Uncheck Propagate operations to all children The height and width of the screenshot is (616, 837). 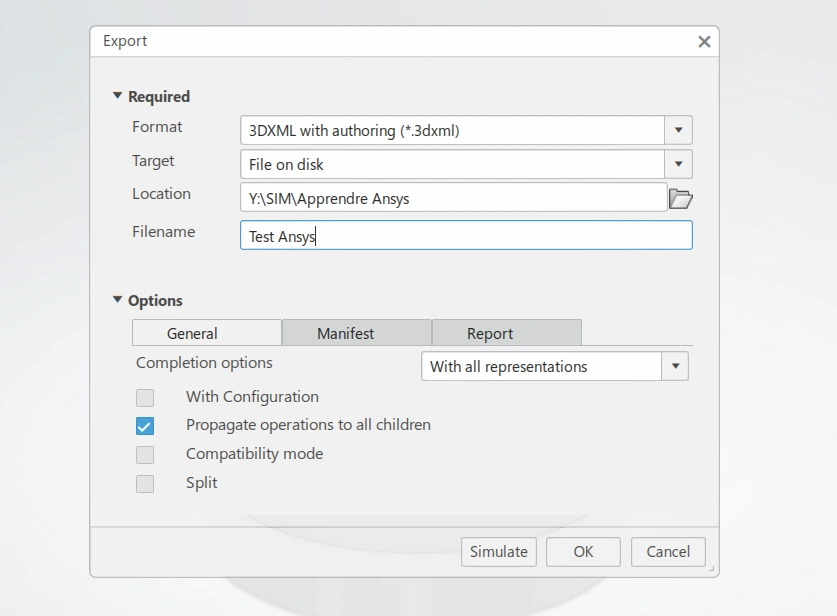(x=145, y=426)
